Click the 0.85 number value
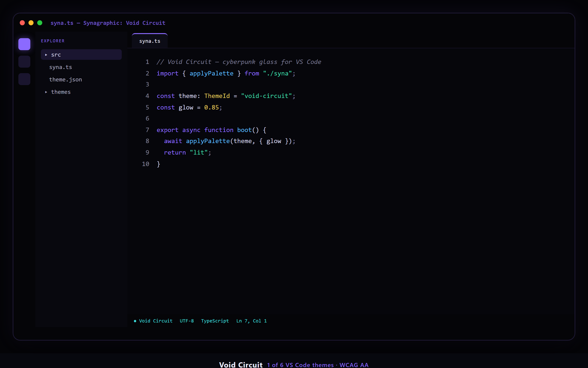Screen dimensions: 588x368 pyautogui.click(x=211, y=107)
